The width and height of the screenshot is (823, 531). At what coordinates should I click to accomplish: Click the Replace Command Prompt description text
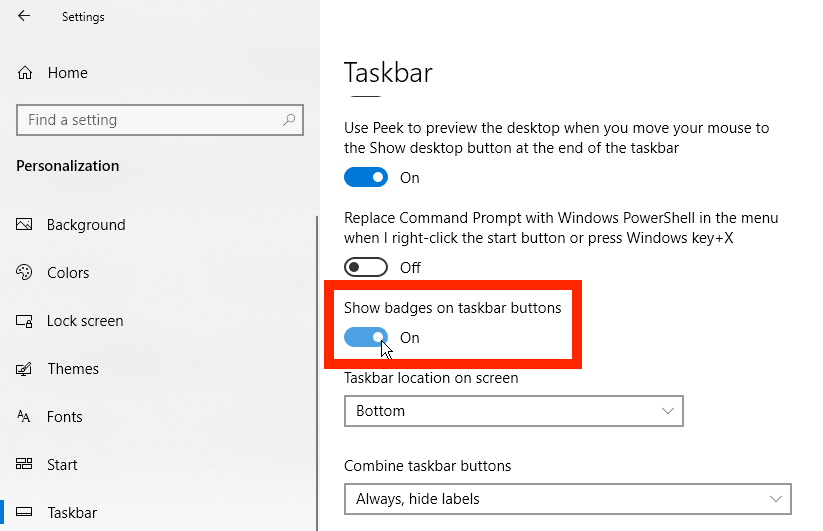[x=561, y=228]
